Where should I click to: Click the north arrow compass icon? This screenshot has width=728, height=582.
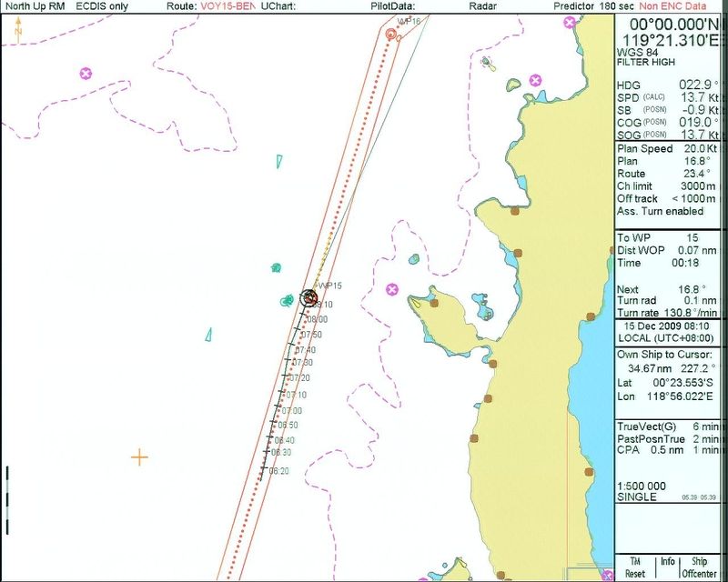[18, 32]
